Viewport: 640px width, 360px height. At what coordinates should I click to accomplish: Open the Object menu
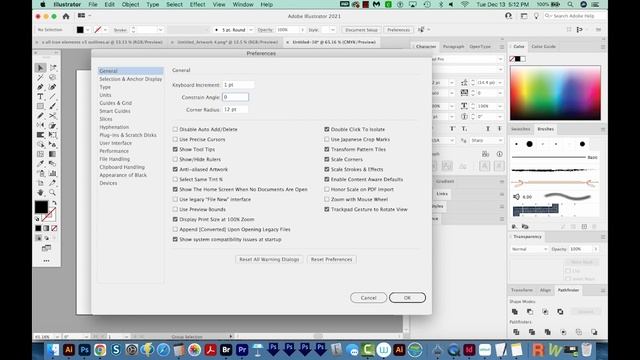pos(130,4)
